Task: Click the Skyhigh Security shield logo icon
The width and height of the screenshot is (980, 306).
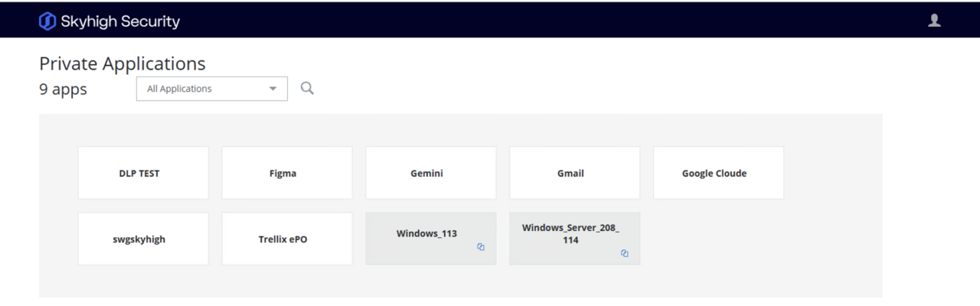Action: (x=47, y=21)
